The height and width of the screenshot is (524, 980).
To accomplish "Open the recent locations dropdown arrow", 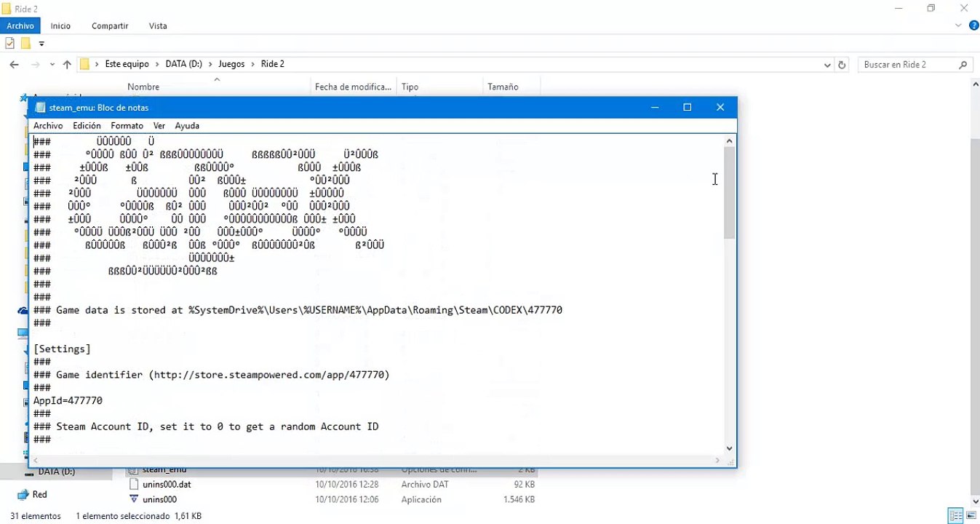I will coord(52,65).
